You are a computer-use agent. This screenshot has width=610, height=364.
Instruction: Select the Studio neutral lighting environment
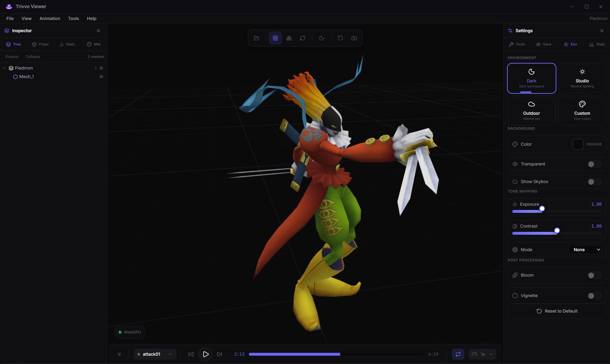pyautogui.click(x=582, y=78)
